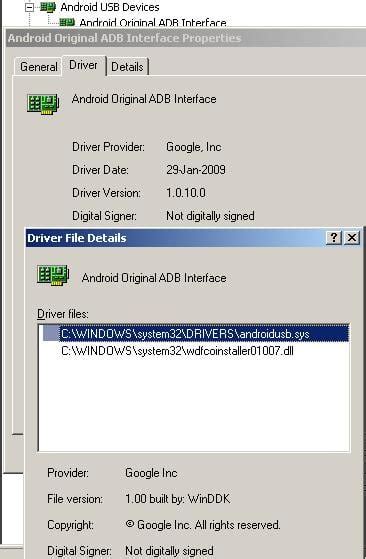The width and height of the screenshot is (366, 559).
Task: Click the Google Inc. copyright text
Action: 203,525
